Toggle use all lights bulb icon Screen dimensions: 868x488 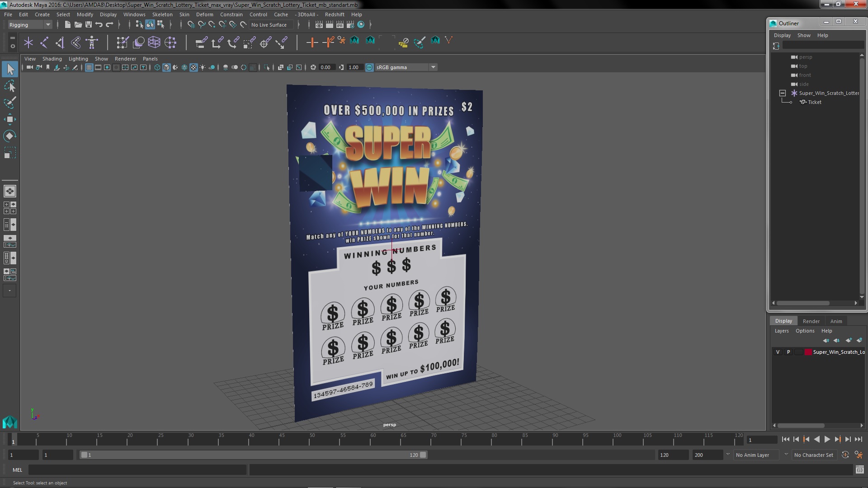pos(203,67)
